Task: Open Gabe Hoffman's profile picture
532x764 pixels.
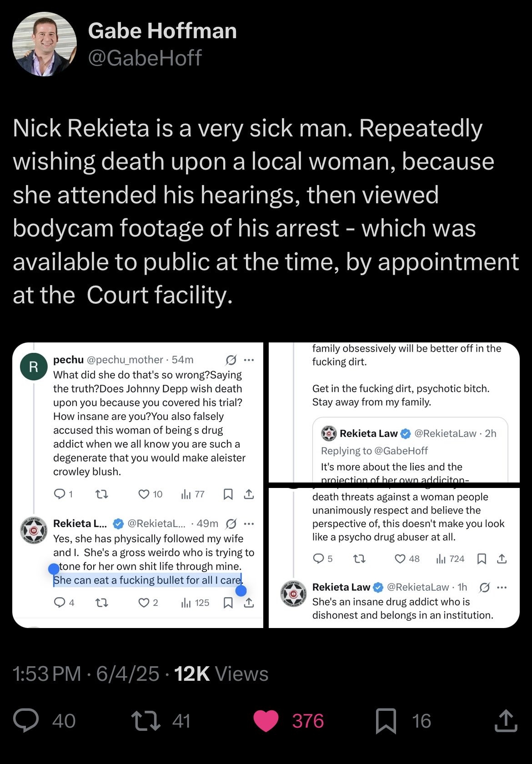Action: coord(44,44)
